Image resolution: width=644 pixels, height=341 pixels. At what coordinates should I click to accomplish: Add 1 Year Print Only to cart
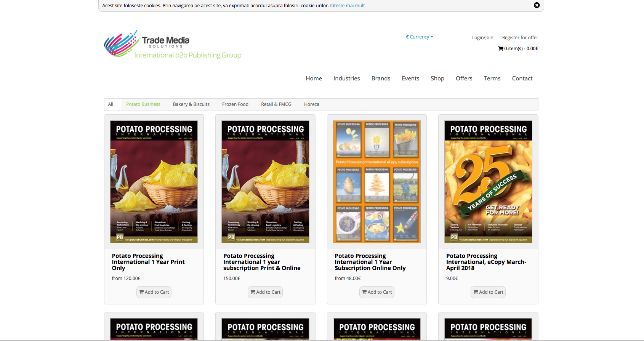pos(154,292)
